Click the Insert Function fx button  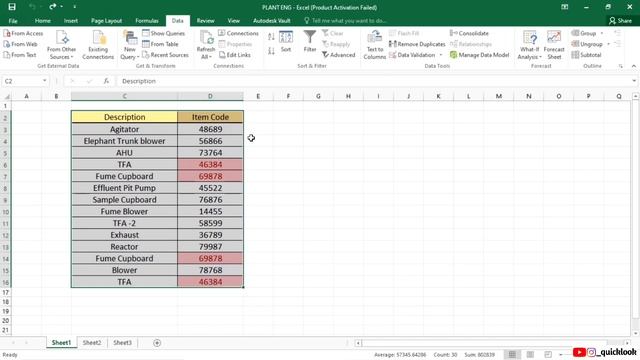tap(106, 81)
